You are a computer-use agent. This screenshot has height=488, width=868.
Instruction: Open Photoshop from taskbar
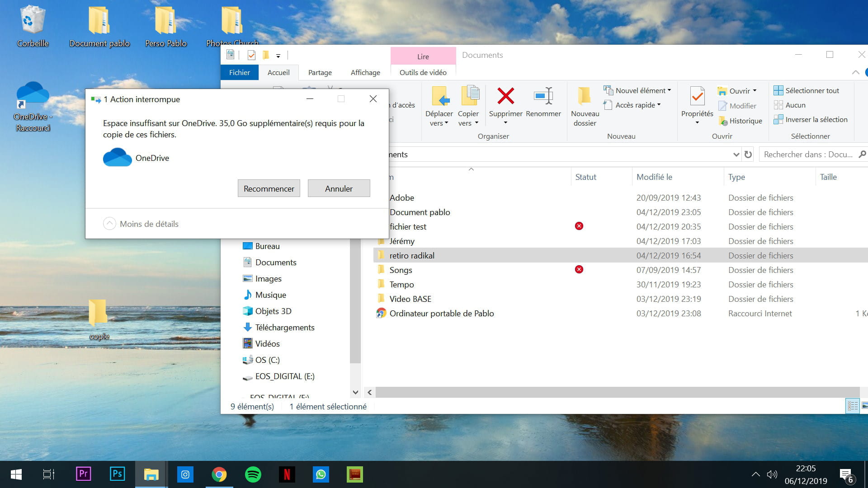pos(117,474)
